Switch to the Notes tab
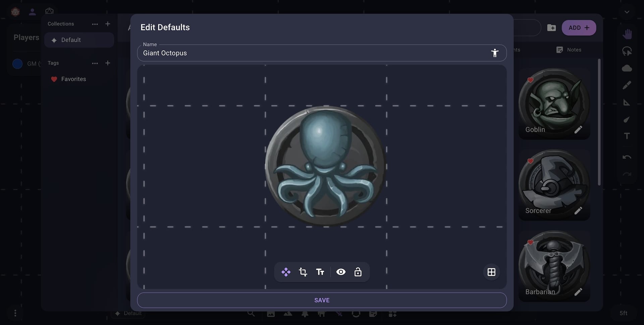 569,50
